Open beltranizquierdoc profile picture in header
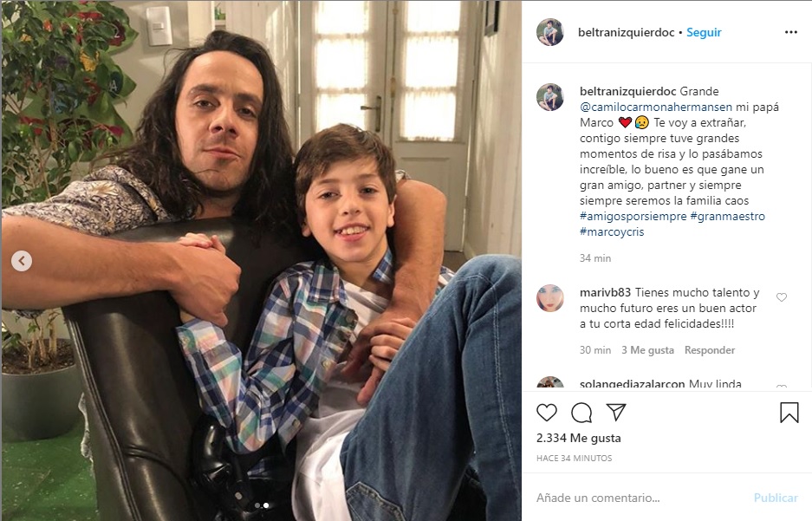812x521 pixels. pyautogui.click(x=550, y=32)
